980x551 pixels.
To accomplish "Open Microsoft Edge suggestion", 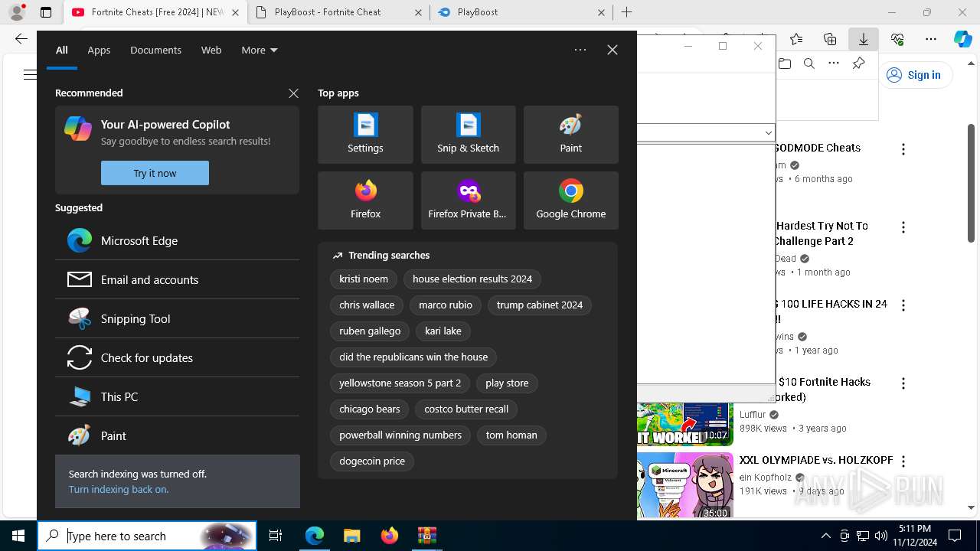I will pyautogui.click(x=177, y=240).
